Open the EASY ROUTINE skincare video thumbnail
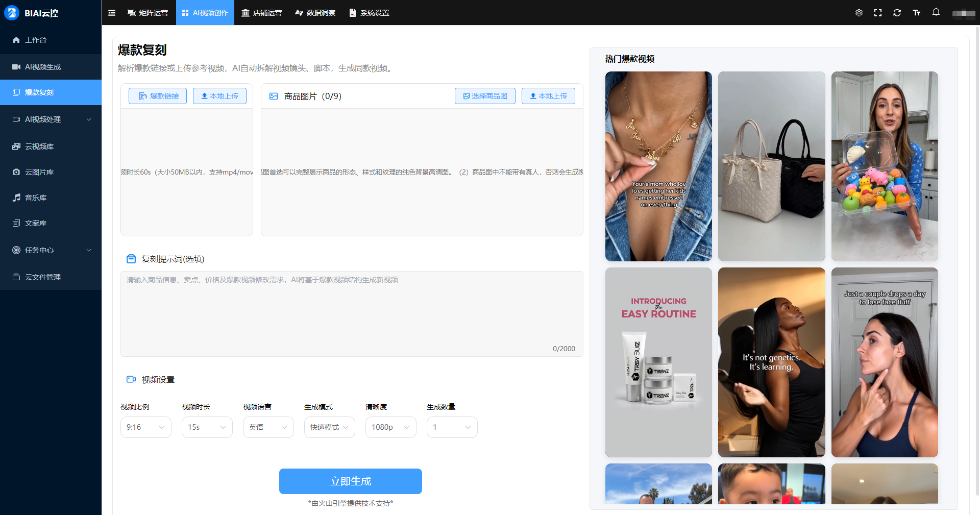This screenshot has width=980, height=515. [x=658, y=362]
